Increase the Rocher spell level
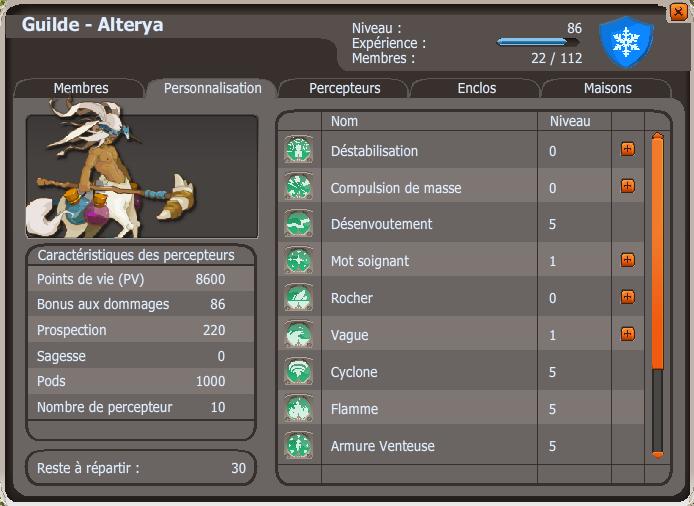694x506 pixels. click(x=628, y=297)
